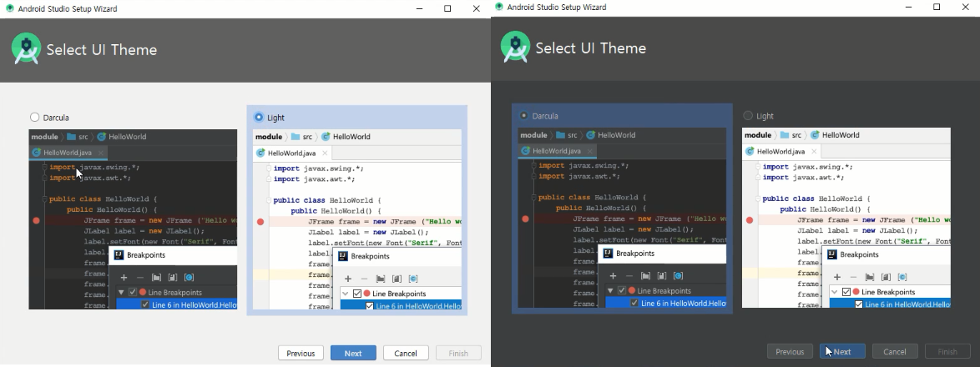Click the Light preview thumbnail in the light window
This screenshot has width=980, height=367.
click(357, 219)
